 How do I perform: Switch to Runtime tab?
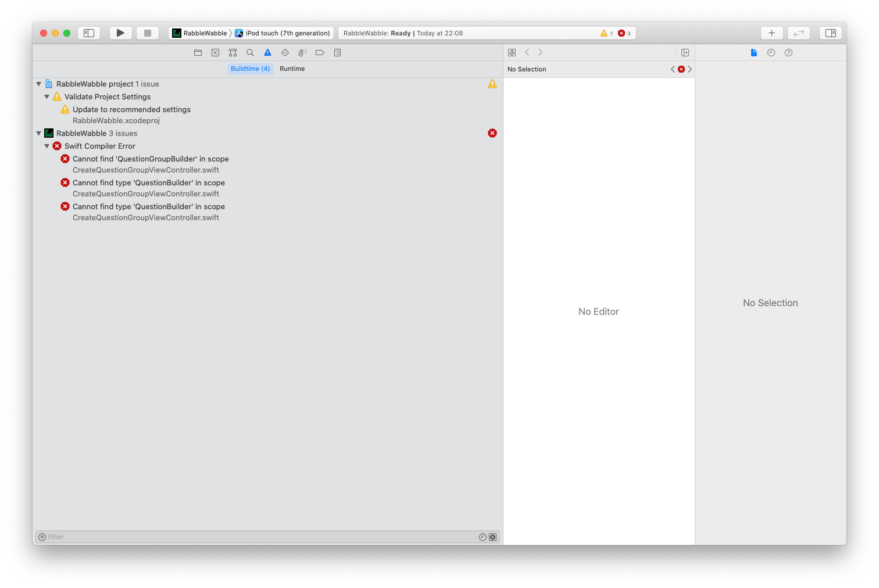(x=292, y=69)
